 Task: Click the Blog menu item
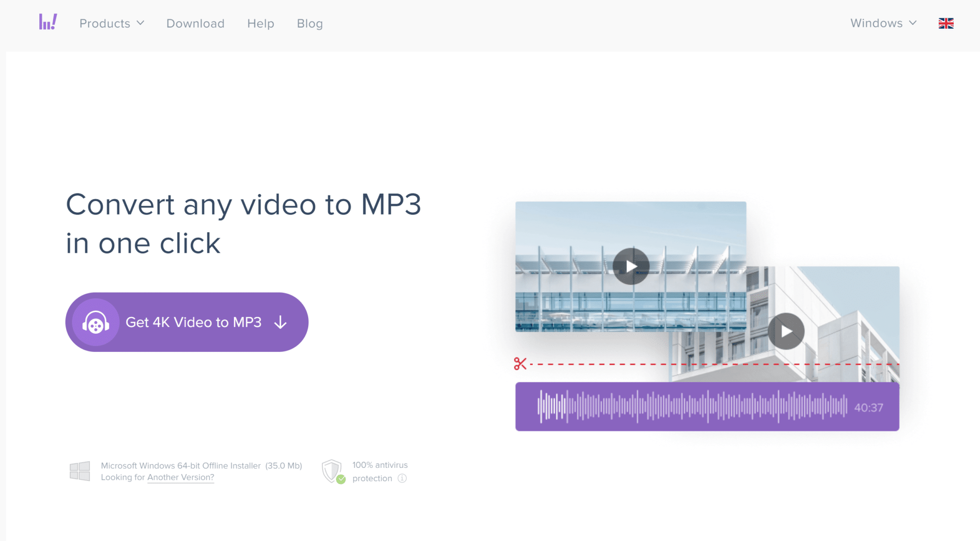[x=310, y=23]
